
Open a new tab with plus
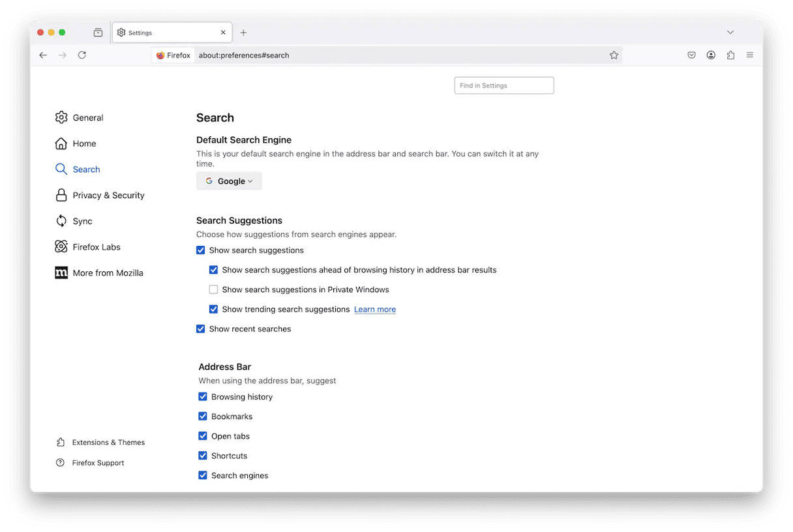[x=243, y=33]
